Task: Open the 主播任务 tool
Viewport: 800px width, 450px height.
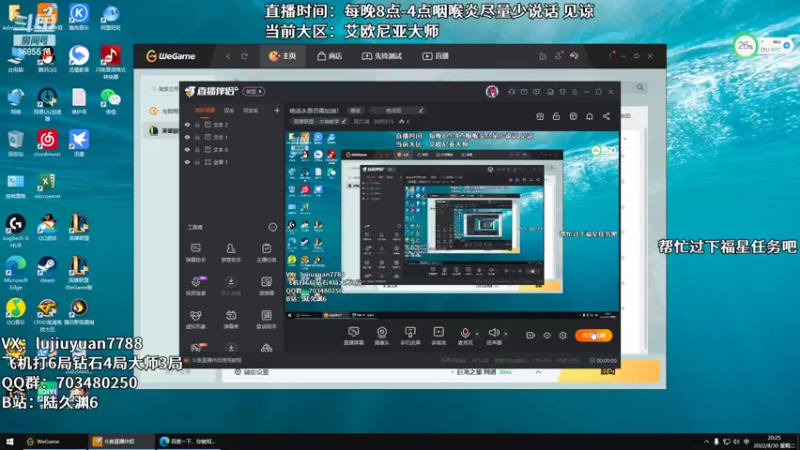Action: tap(266, 253)
